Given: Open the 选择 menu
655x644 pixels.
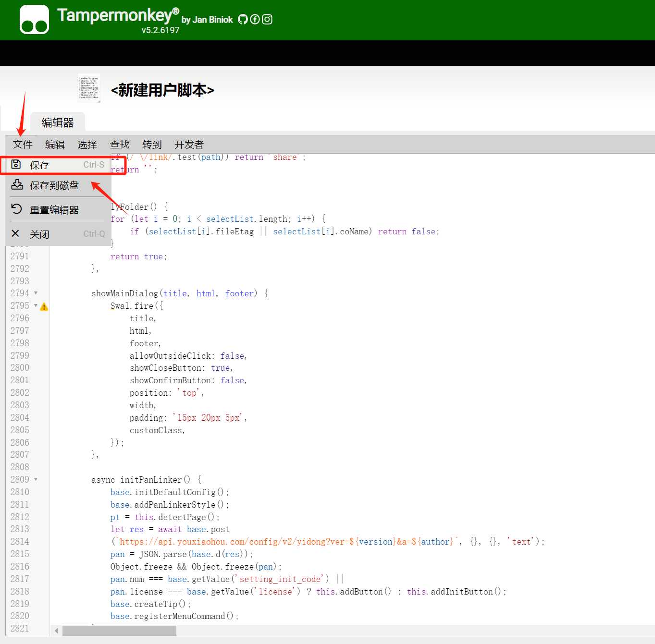Looking at the screenshot, I should pos(87,145).
